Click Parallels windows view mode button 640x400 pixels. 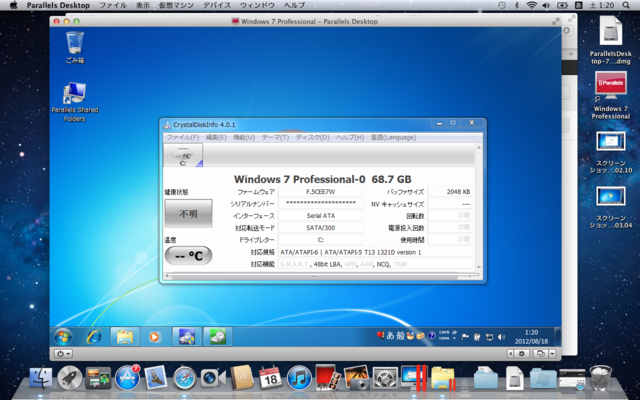541,354
